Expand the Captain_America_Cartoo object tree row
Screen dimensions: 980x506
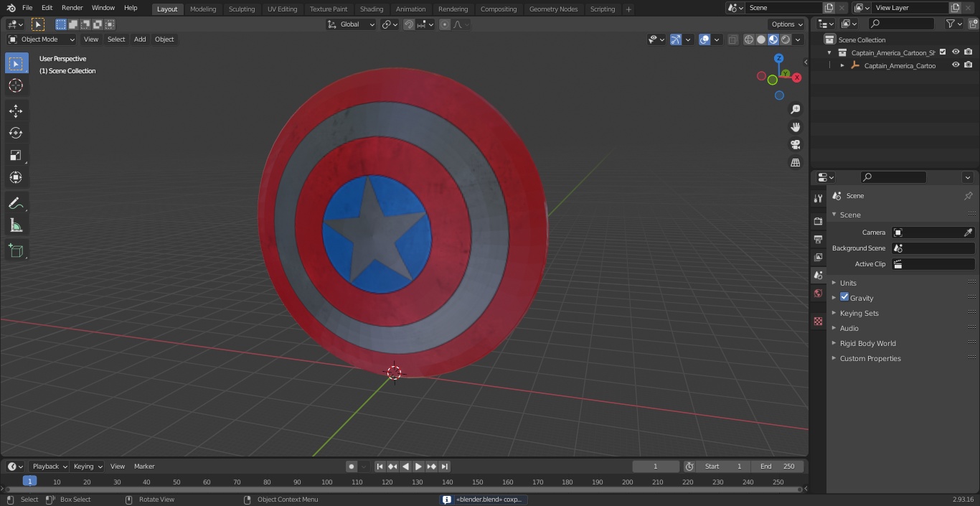(x=842, y=65)
